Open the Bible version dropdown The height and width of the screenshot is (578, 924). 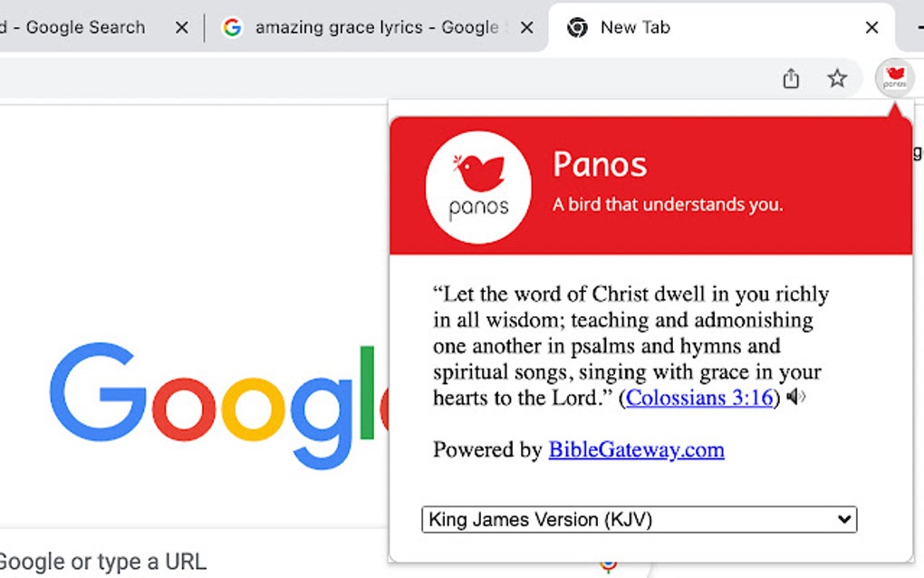[639, 519]
